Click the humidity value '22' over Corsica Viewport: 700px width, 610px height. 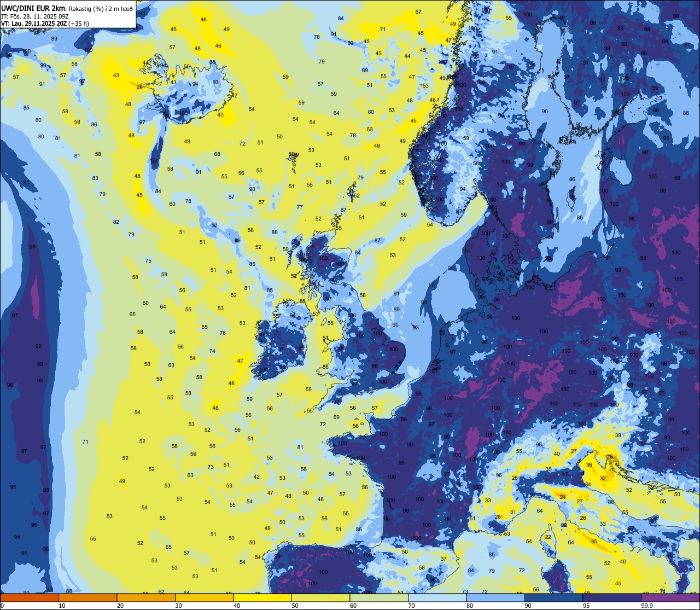(548, 537)
